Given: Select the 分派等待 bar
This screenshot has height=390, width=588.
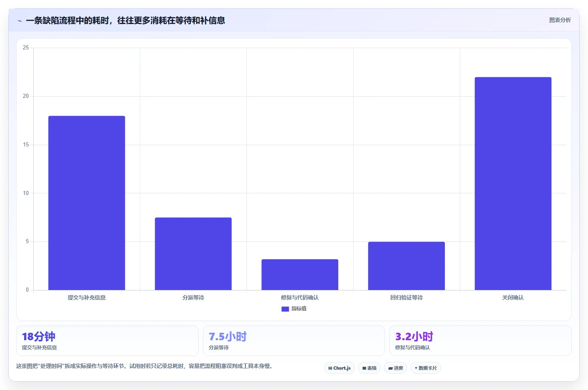Looking at the screenshot, I should (193, 253).
